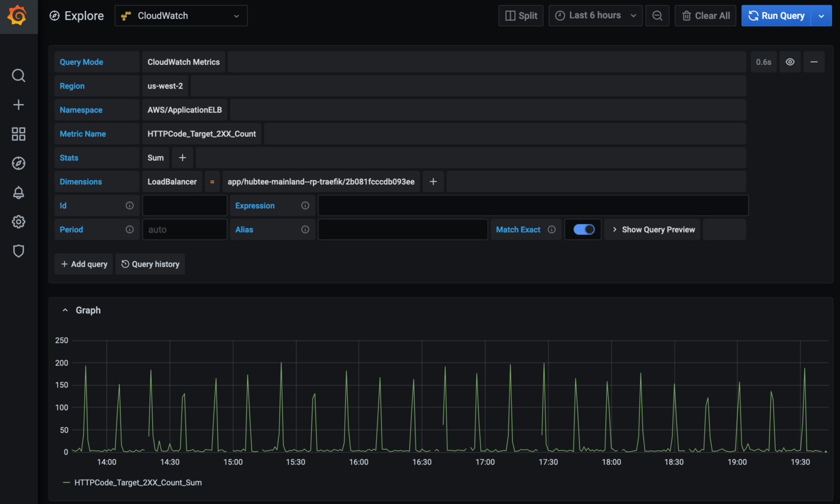Open the Last 6 hours time picker

tap(595, 16)
